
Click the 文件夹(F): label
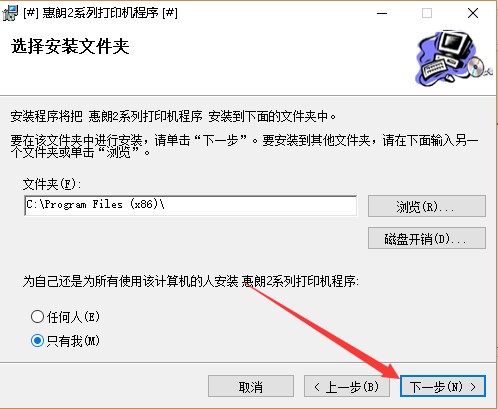(52, 184)
